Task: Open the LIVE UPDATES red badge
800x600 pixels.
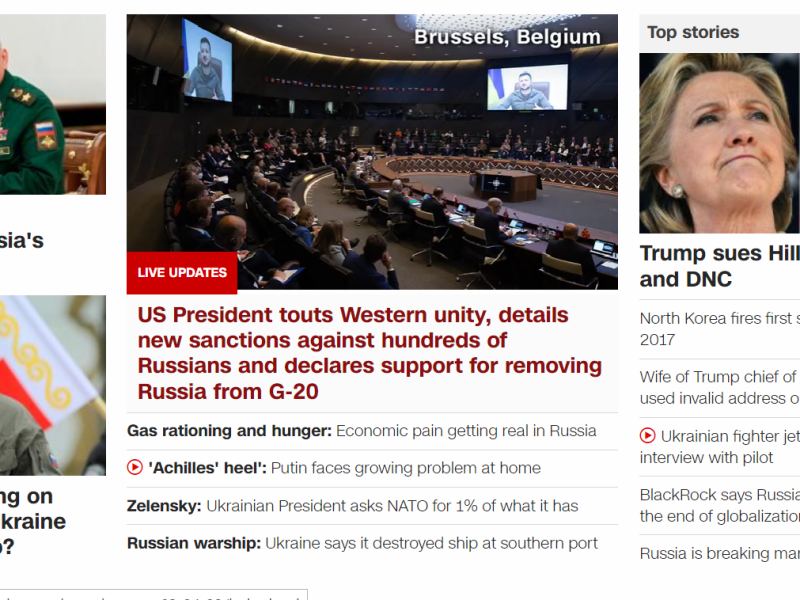Action: pyautogui.click(x=182, y=272)
